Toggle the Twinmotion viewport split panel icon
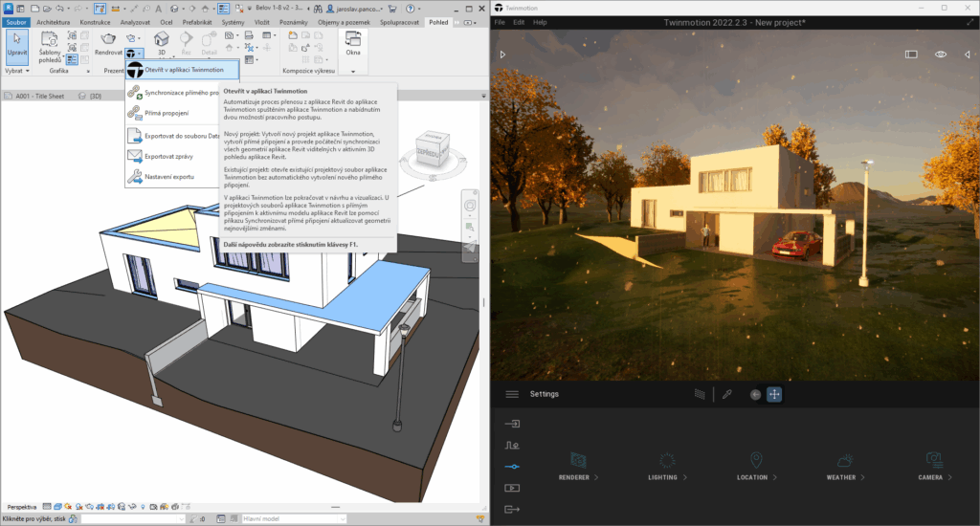This screenshot has height=526, width=980. 911,55
